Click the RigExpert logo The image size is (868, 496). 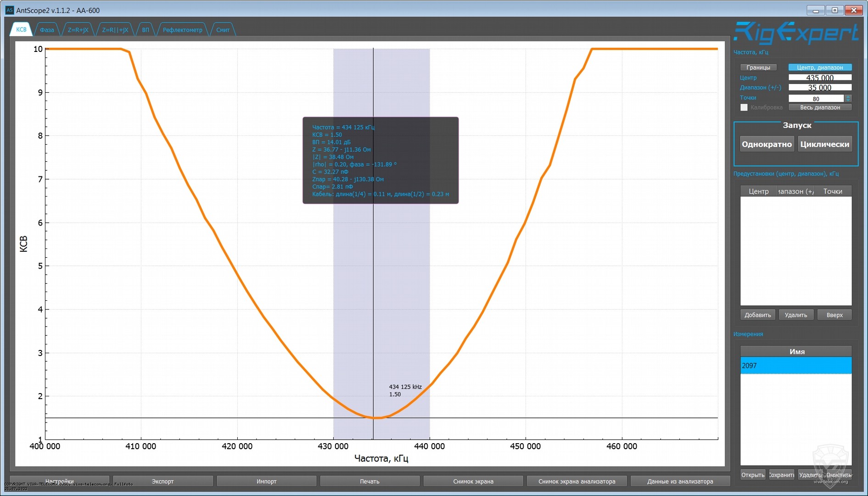coord(795,33)
